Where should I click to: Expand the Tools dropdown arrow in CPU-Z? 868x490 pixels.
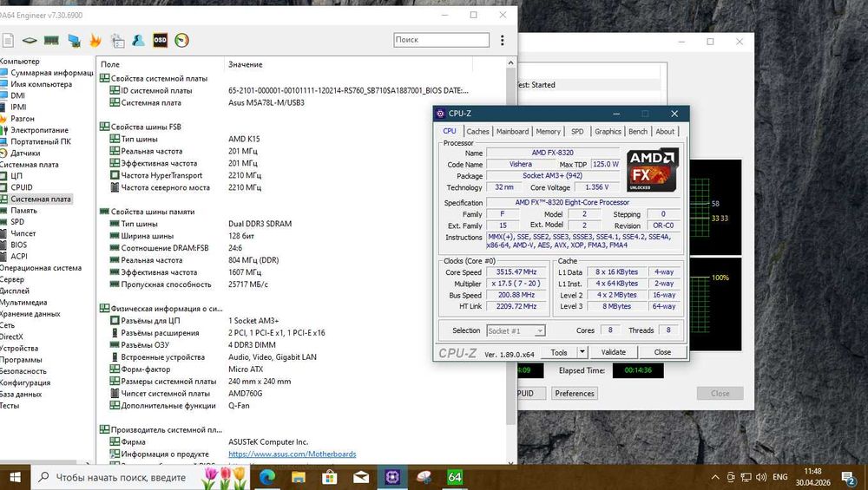(x=582, y=352)
